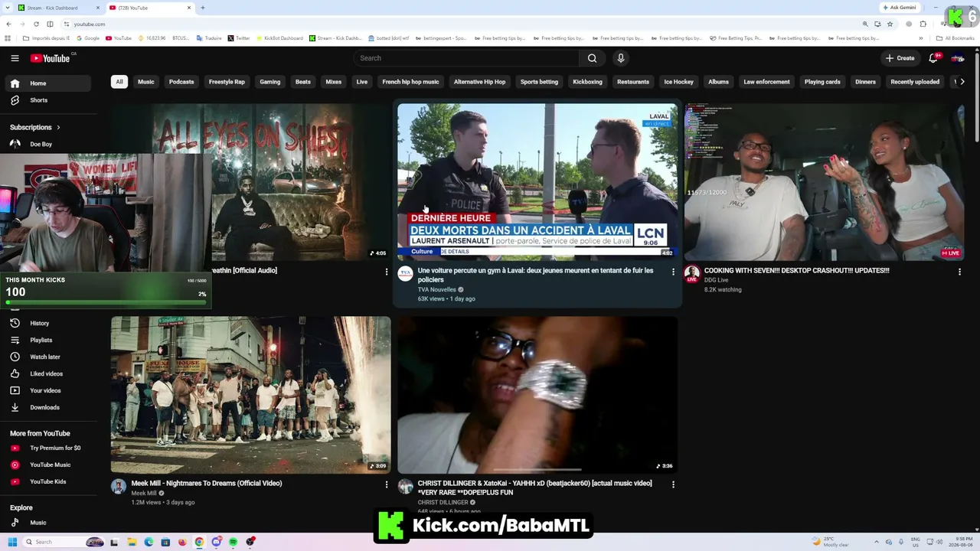Open the options menu for the Meek Mill video
This screenshot has height=551, width=980.
pyautogui.click(x=386, y=484)
